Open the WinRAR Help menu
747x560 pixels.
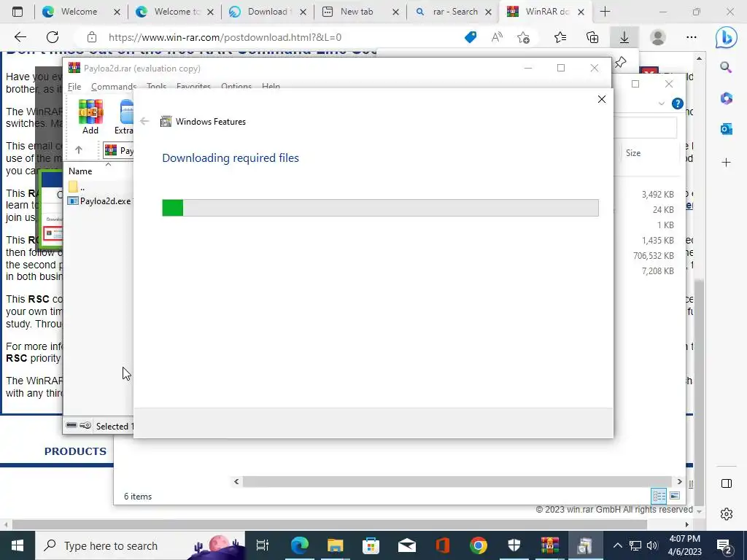(x=271, y=87)
